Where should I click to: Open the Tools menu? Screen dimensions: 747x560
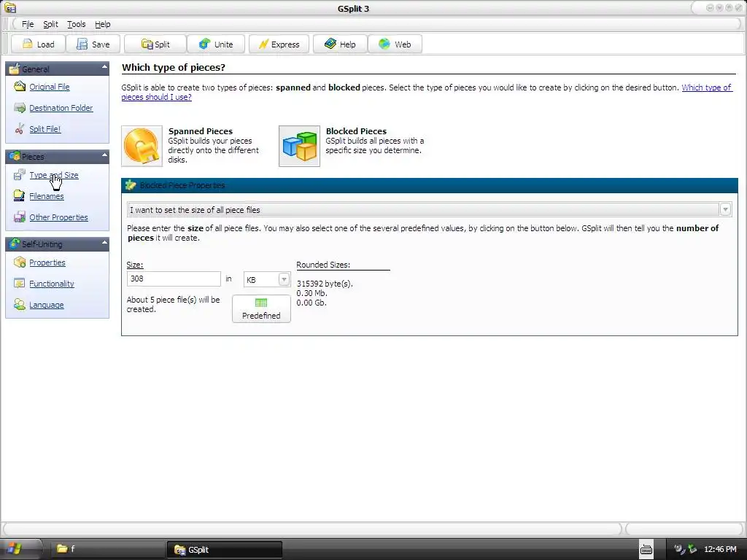[76, 24]
